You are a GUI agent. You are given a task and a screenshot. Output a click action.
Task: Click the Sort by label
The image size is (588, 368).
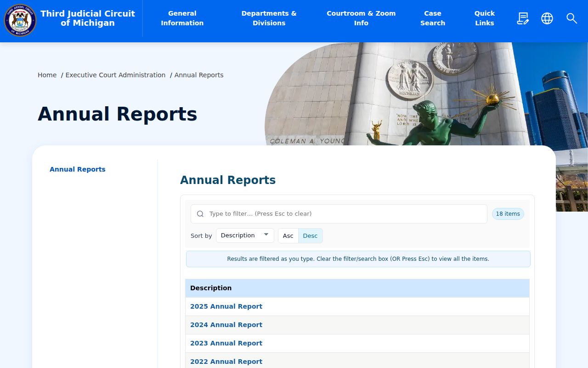201,236
